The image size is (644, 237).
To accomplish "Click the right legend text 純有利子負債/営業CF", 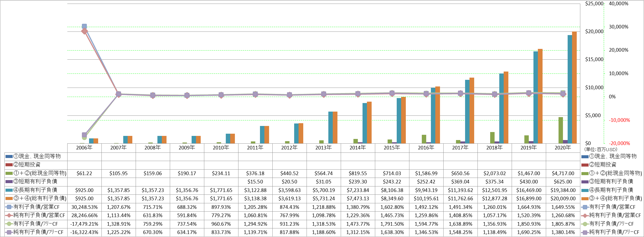I will tap(615, 215).
